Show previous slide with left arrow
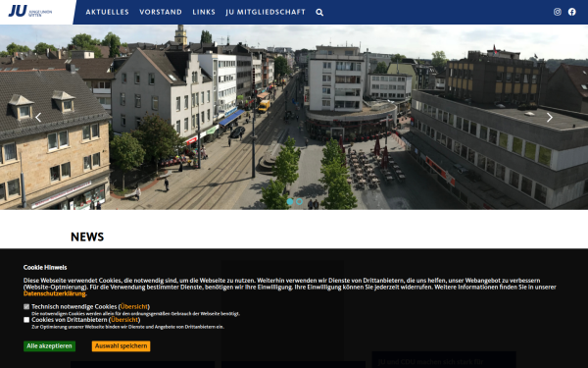The width and height of the screenshot is (588, 368). (38, 118)
